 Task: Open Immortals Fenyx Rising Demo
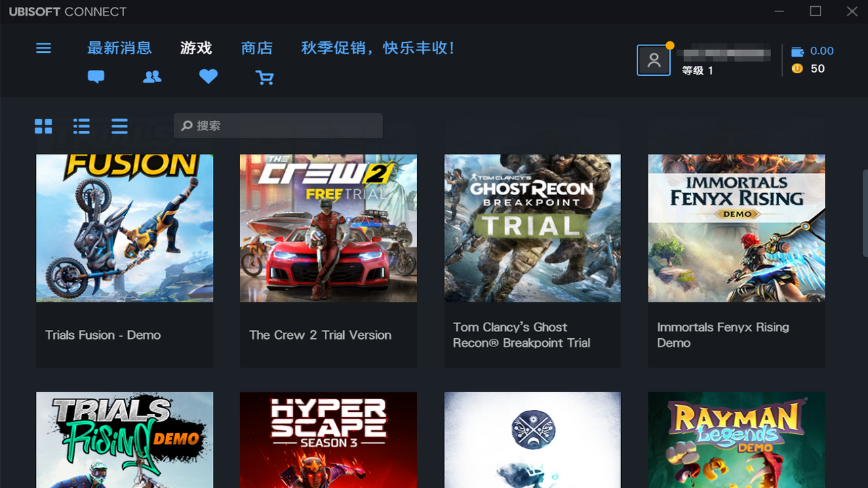(736, 228)
